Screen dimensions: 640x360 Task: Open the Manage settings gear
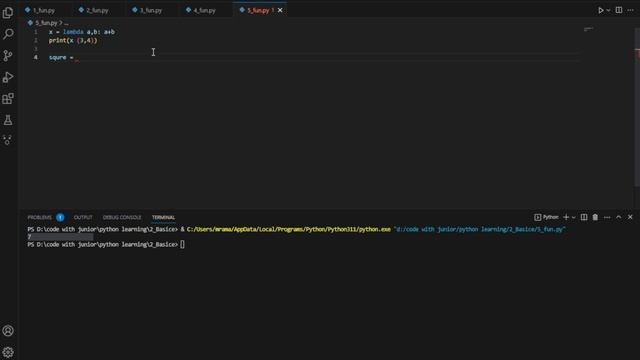tap(8, 352)
